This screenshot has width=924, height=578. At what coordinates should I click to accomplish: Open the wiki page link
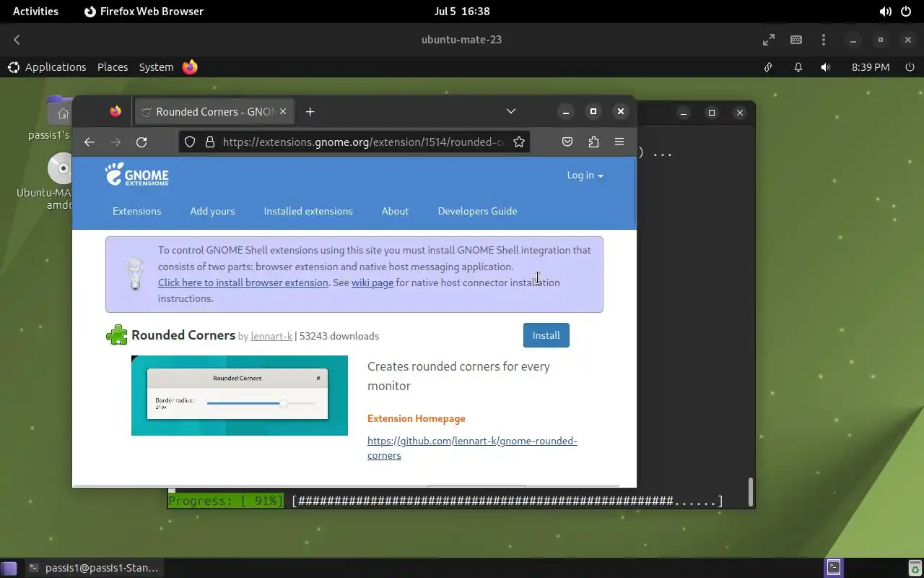click(x=372, y=282)
